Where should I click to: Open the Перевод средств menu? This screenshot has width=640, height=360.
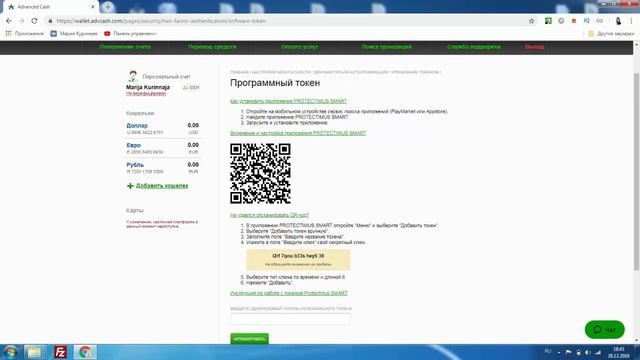coord(212,47)
